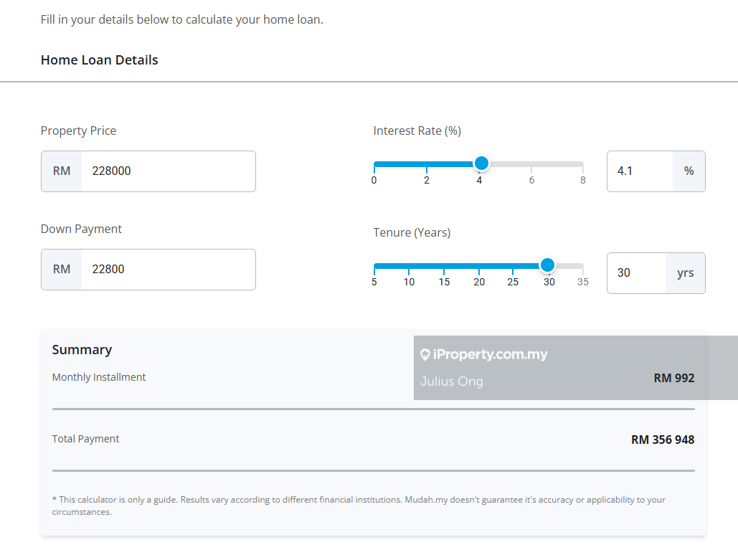Set tenure slider at the 35 mark
Image resolution: width=738 pixels, height=560 pixels.
[x=582, y=266]
